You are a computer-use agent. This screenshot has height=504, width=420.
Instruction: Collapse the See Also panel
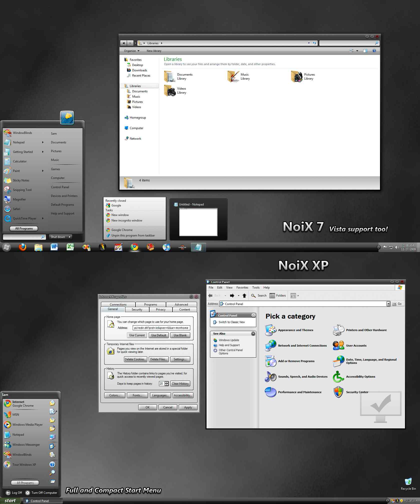click(253, 334)
